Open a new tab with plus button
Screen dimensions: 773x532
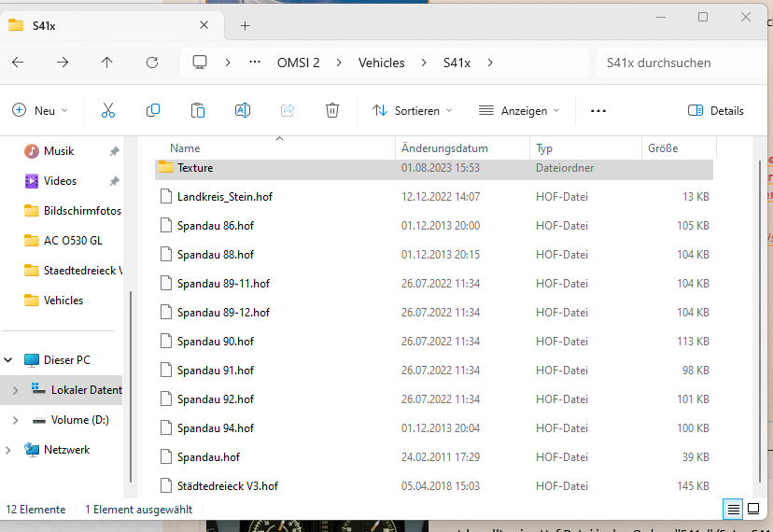click(x=246, y=25)
